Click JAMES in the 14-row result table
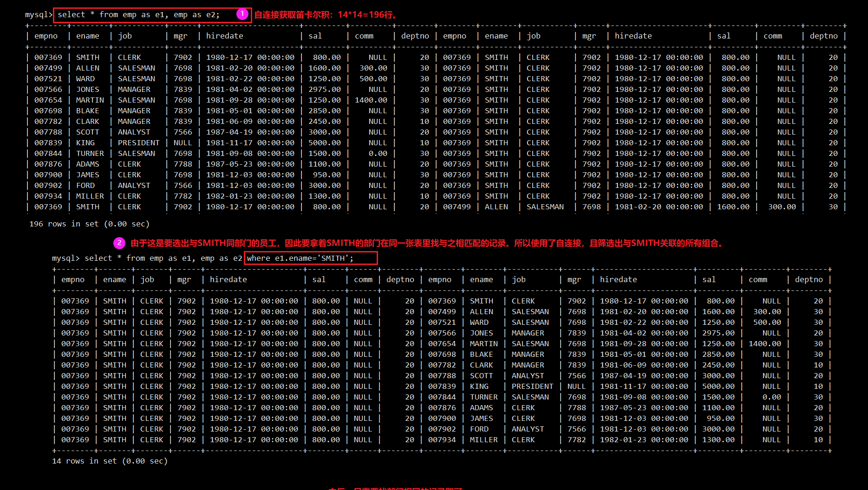The image size is (868, 490). [482, 418]
